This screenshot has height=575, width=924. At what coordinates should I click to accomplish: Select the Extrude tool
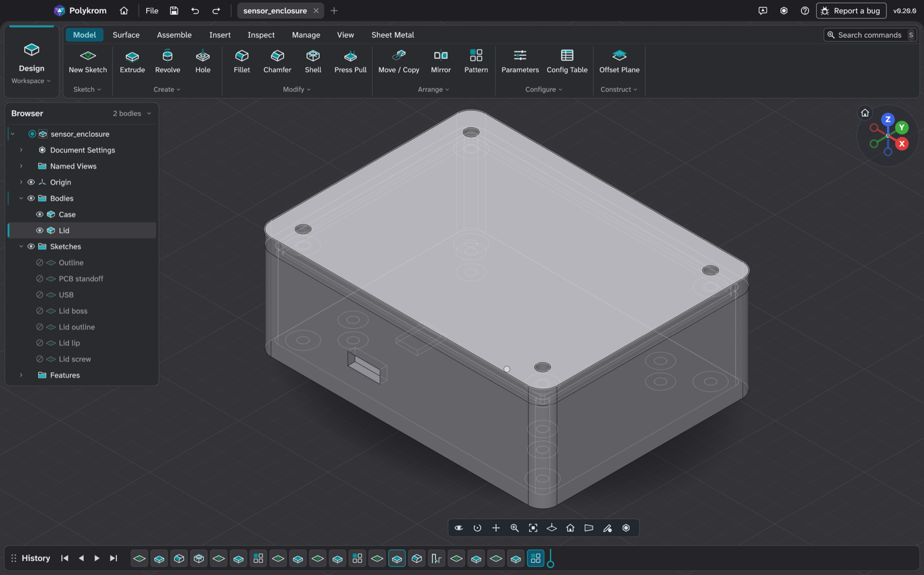132,62
